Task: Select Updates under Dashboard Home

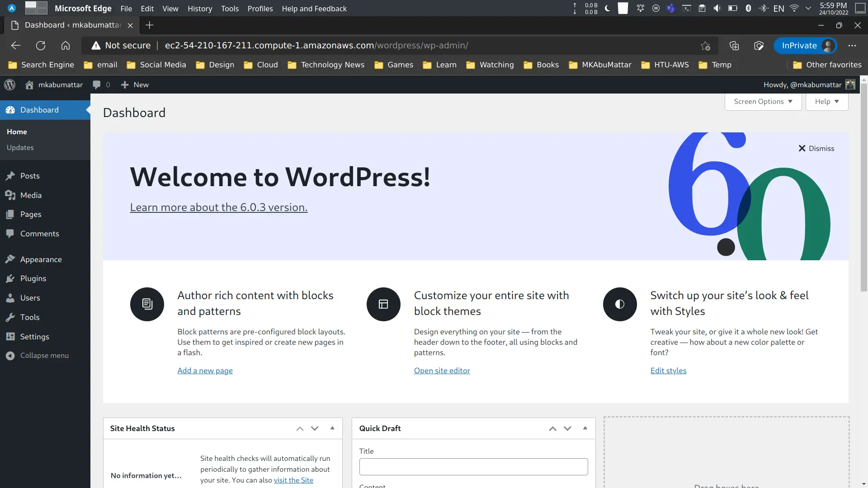Action: [20, 147]
